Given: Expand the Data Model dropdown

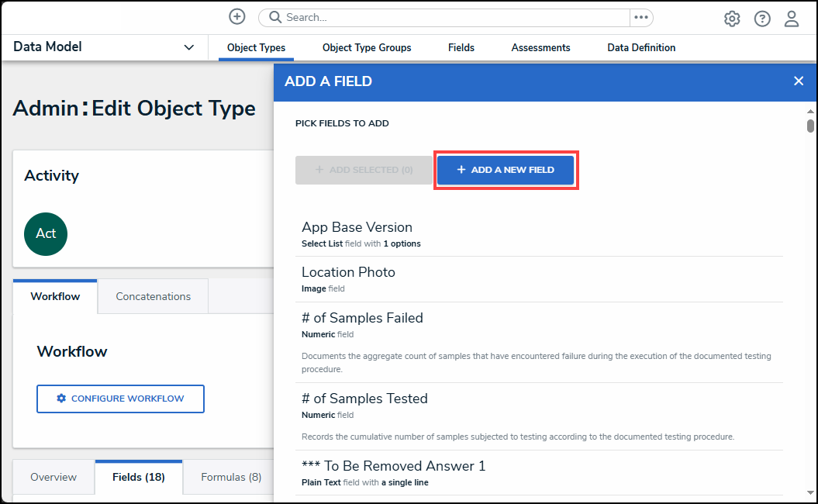Looking at the screenshot, I should click(188, 47).
